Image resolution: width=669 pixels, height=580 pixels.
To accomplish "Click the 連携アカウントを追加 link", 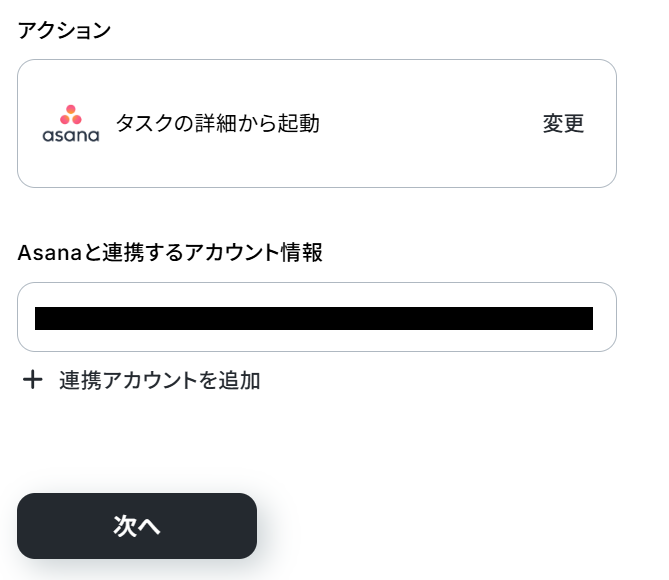I will pos(159,380).
